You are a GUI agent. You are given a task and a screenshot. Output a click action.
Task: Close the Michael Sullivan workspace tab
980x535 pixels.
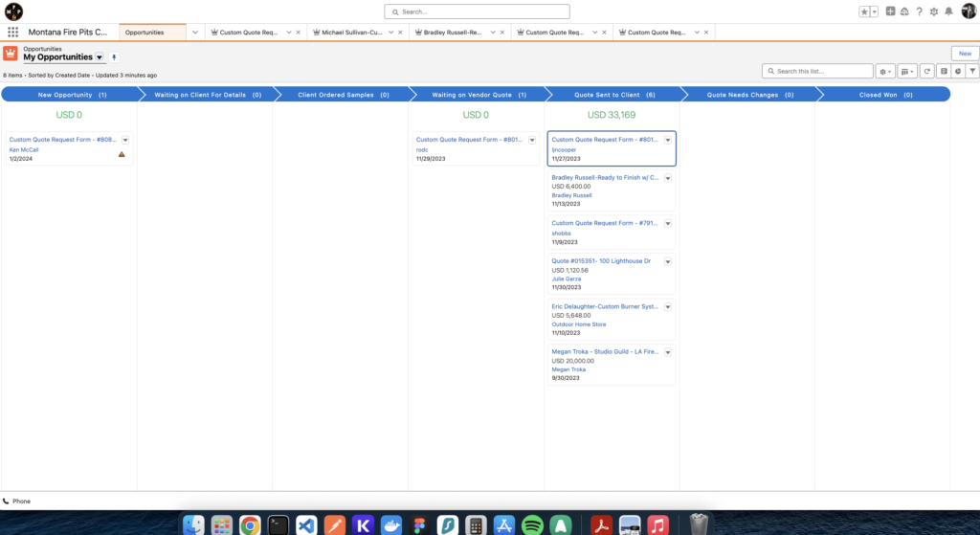400,33
